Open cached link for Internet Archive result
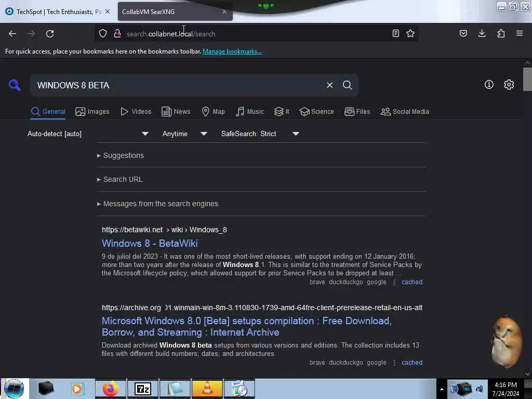The image size is (532, 399). [x=412, y=362]
